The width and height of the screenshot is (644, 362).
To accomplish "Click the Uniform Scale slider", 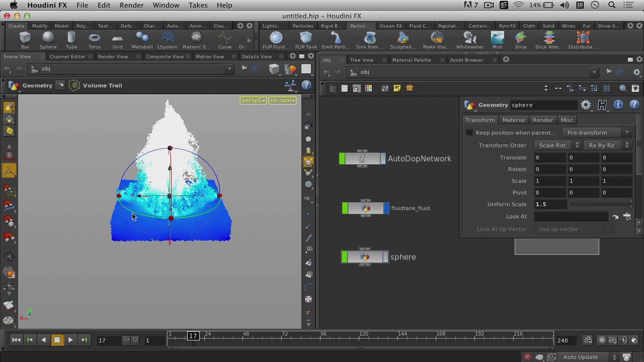I will pos(601,204).
